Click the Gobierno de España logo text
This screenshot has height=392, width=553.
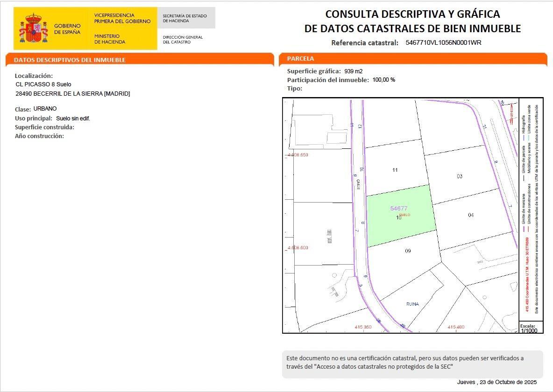click(x=67, y=29)
